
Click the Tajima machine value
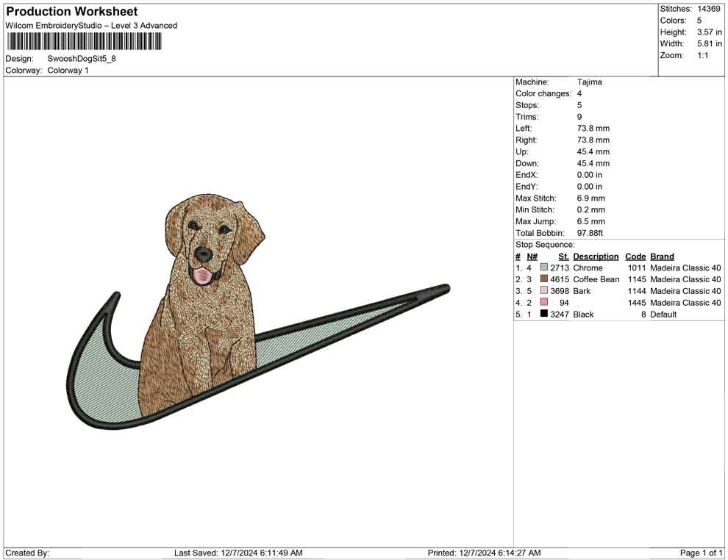(x=589, y=82)
